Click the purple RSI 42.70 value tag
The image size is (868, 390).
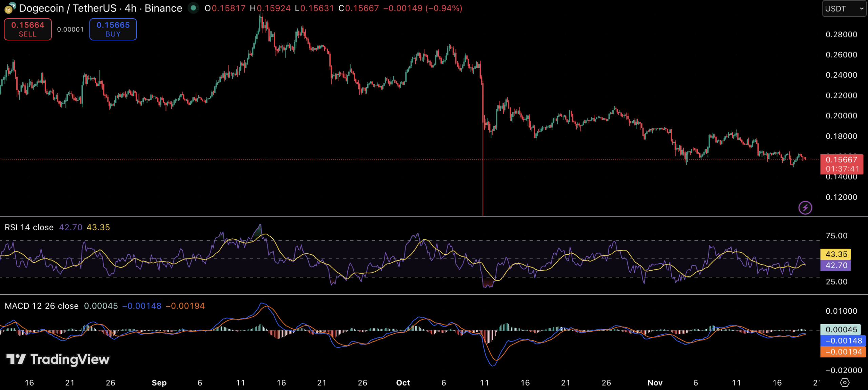click(x=836, y=265)
